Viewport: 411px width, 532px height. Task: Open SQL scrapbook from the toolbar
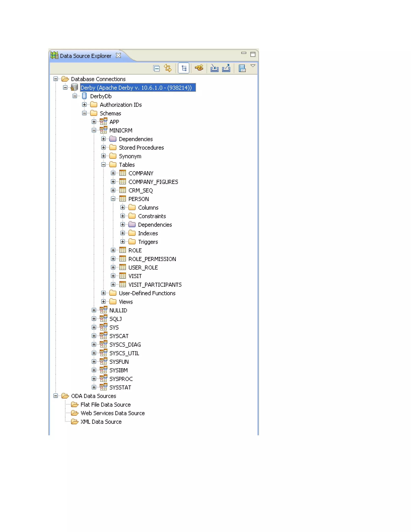[x=242, y=68]
